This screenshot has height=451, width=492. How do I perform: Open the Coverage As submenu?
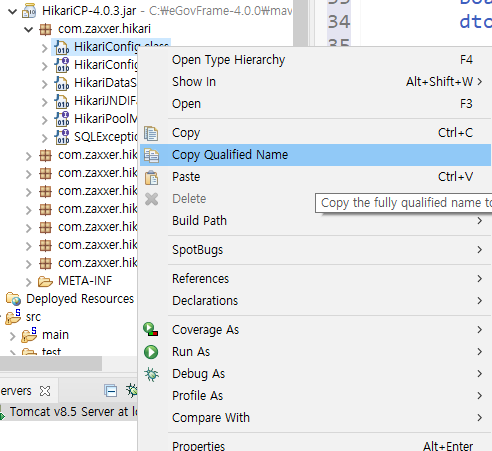(315, 330)
